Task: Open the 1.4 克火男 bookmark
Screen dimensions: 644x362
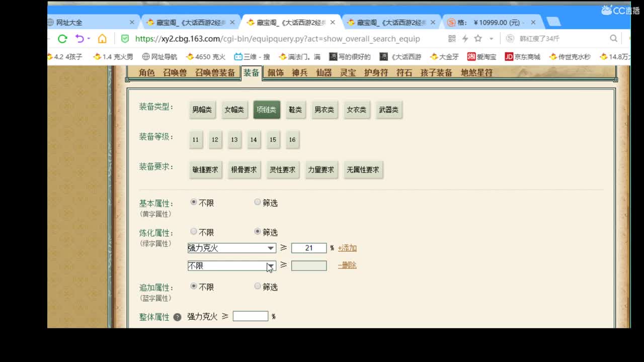Action: [113, 57]
